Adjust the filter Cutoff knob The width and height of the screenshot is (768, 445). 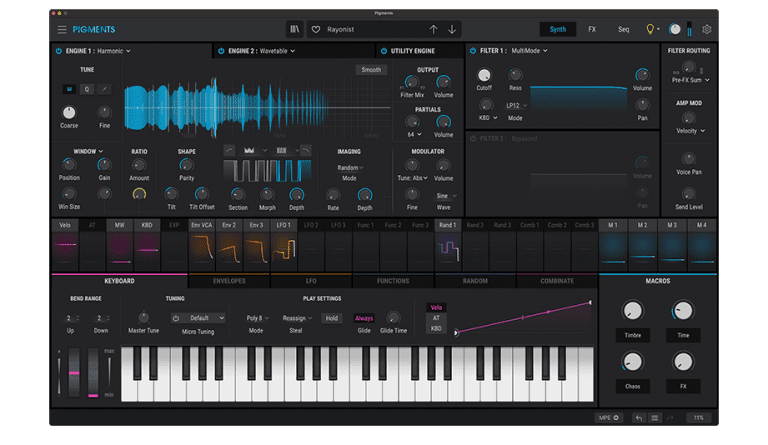[x=484, y=76]
